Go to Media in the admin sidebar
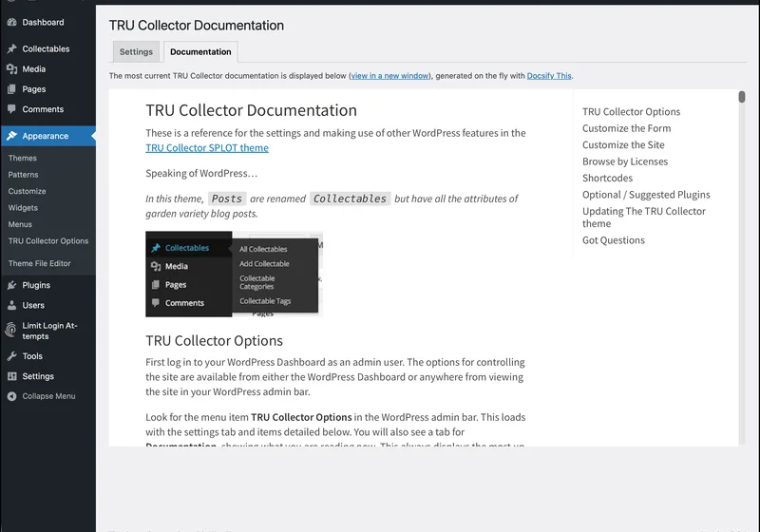The image size is (760, 532). pyautogui.click(x=34, y=69)
